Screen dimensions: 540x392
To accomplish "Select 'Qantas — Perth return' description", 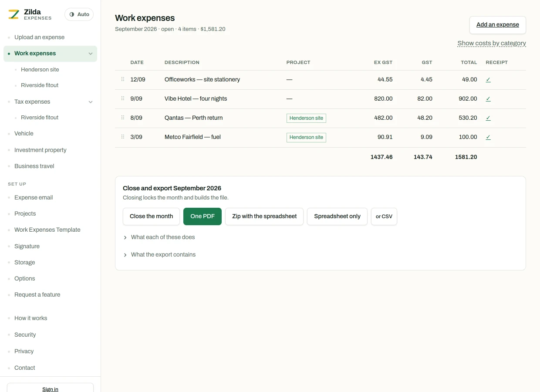I will point(194,118).
